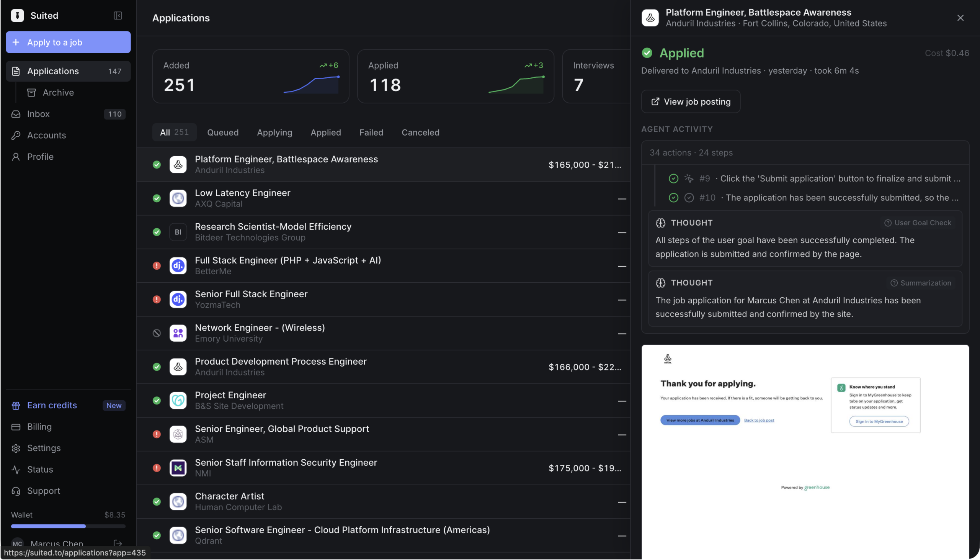The image size is (980, 560).
Task: Click the failed status icon on the BetterMe row
Action: point(157,266)
